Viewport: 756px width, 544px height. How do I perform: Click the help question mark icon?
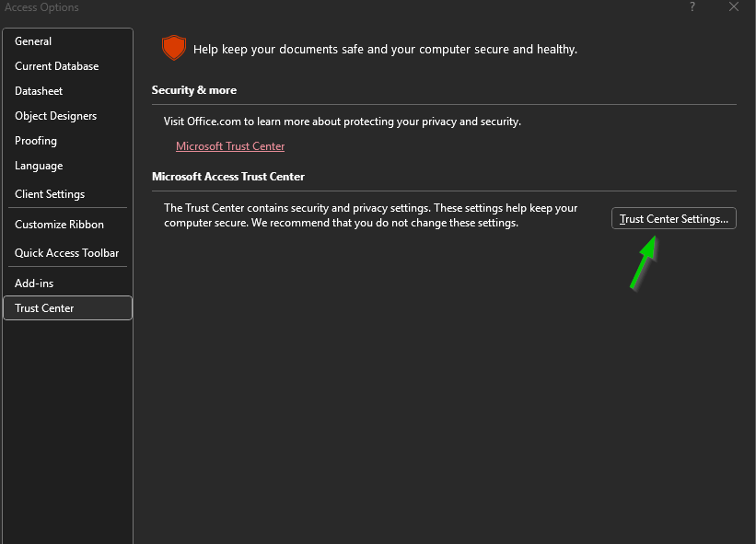pos(692,6)
